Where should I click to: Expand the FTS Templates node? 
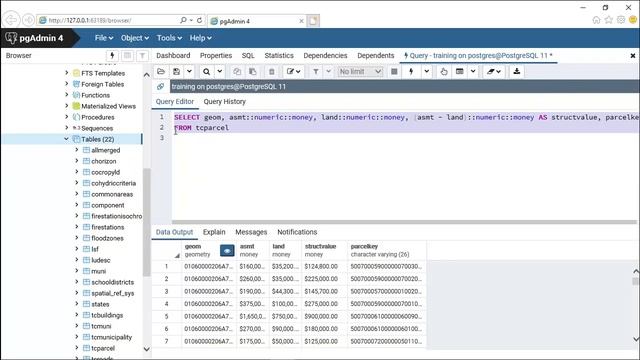coord(67,73)
